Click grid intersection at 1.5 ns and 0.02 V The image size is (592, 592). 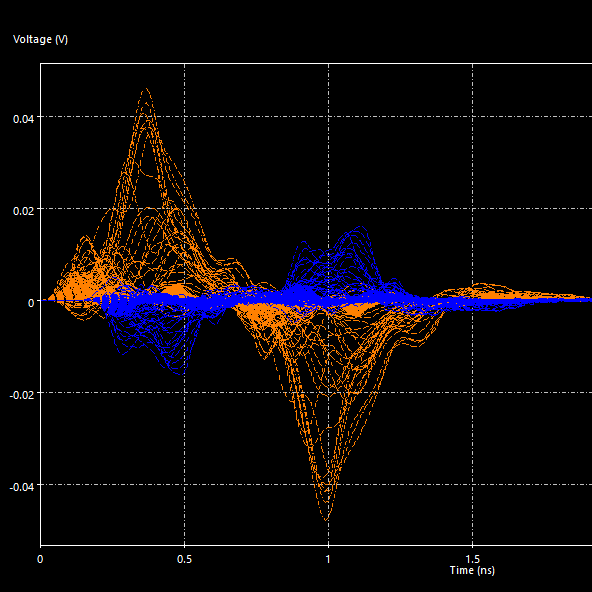click(472, 208)
